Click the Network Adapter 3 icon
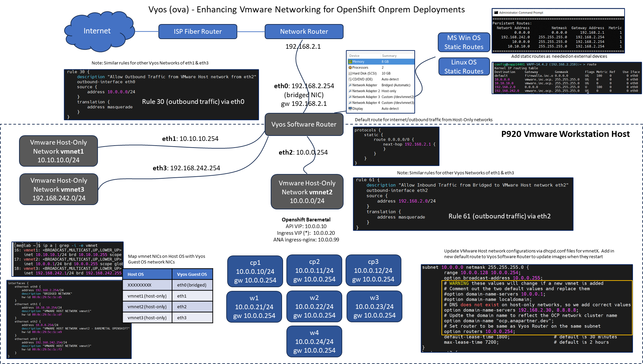This screenshot has width=643, height=364. pos(350,97)
